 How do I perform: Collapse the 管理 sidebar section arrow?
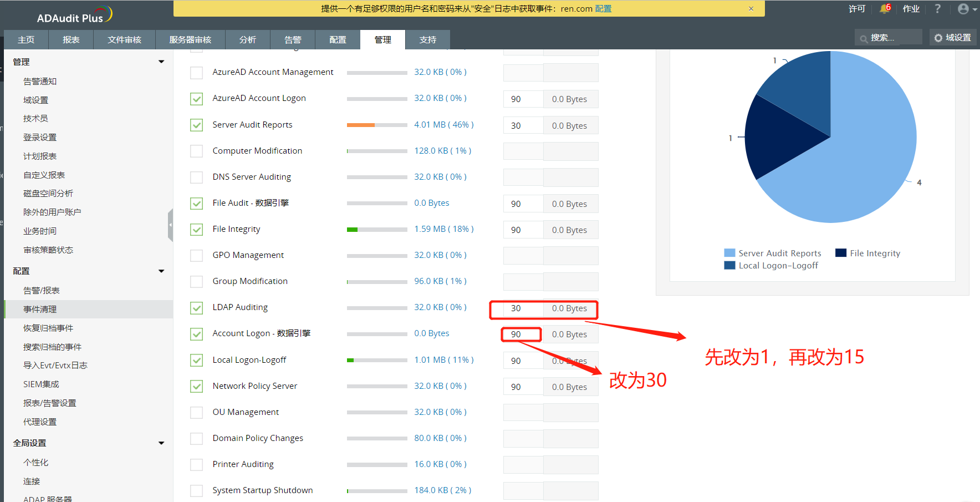click(161, 62)
